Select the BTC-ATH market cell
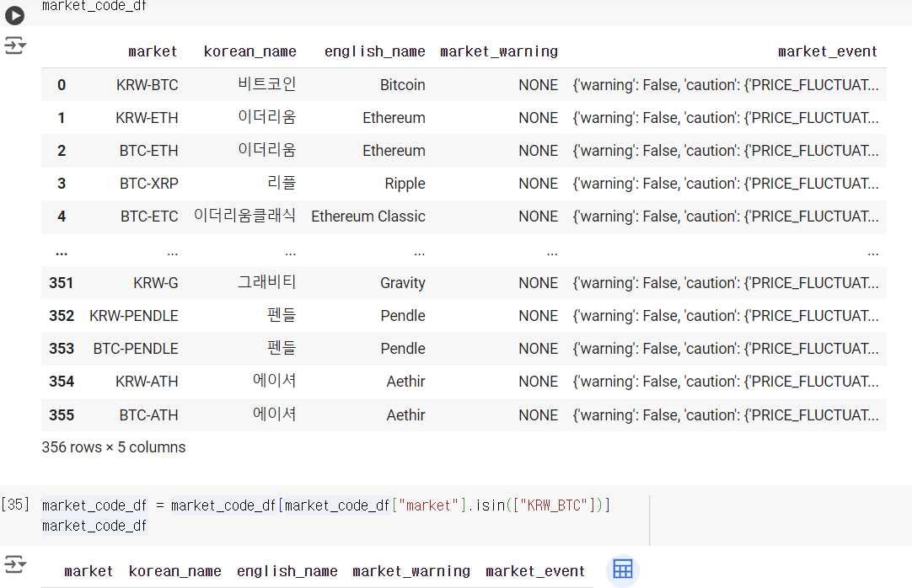 tap(149, 415)
